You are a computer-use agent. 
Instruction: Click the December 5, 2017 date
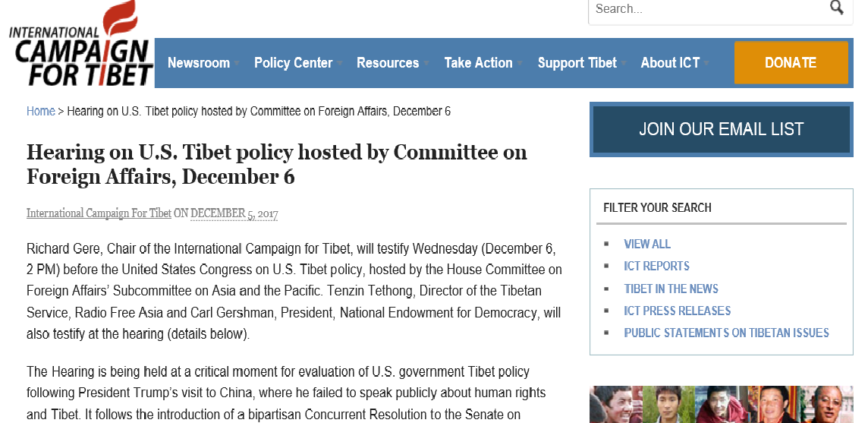point(234,213)
